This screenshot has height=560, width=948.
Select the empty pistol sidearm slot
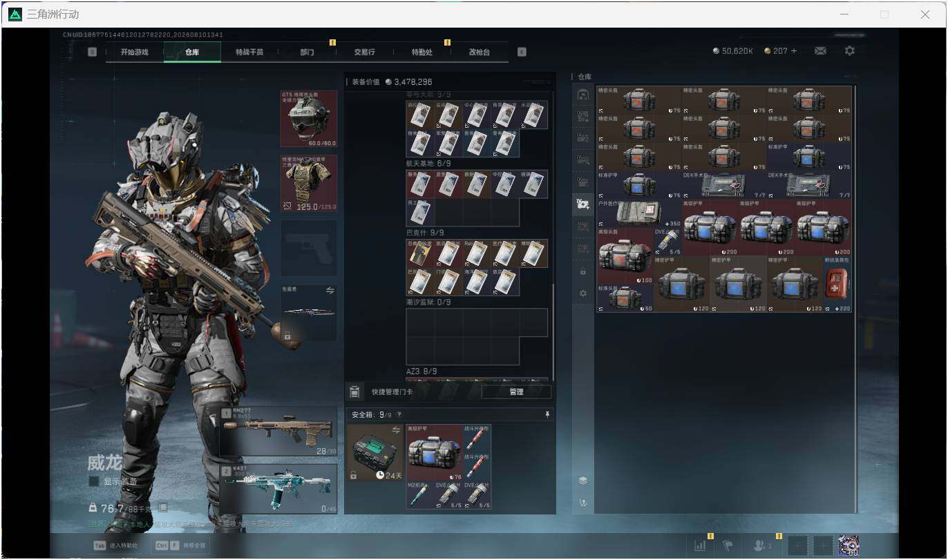[309, 248]
